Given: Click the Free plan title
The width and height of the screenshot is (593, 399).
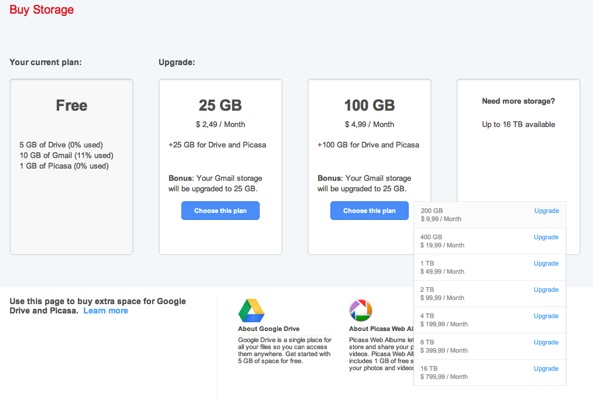Looking at the screenshot, I should [x=71, y=105].
